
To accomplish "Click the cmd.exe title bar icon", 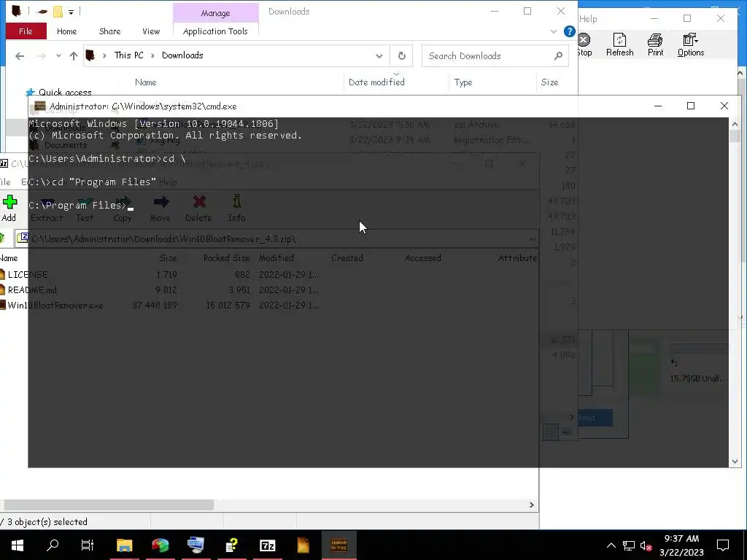I will 40,106.
